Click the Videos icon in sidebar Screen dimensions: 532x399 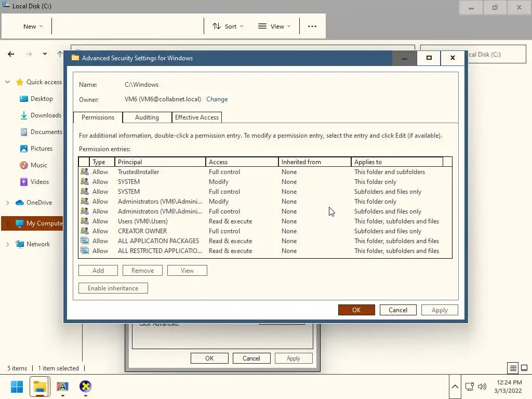point(24,182)
